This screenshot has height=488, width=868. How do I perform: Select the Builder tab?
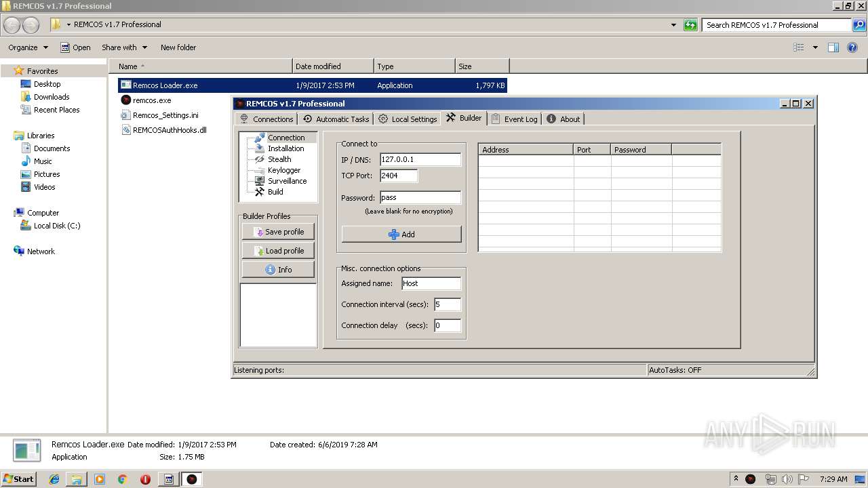pos(464,118)
